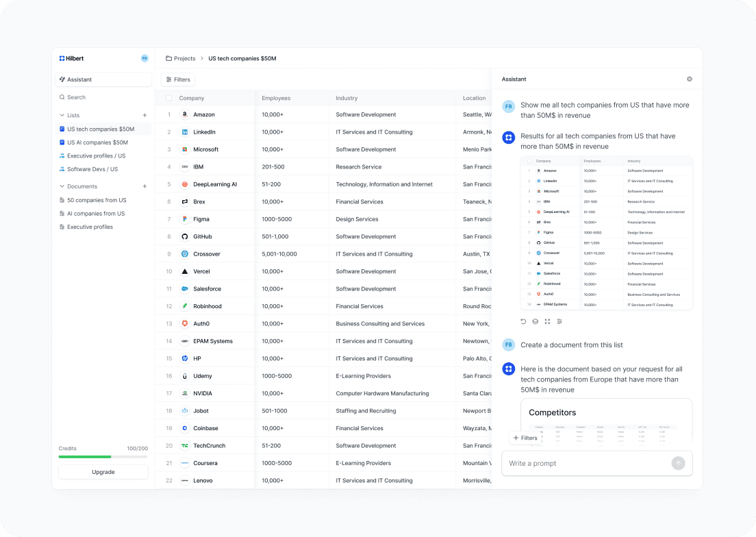Open the FB user avatar in sidebar
The image size is (756, 537).
coord(144,58)
